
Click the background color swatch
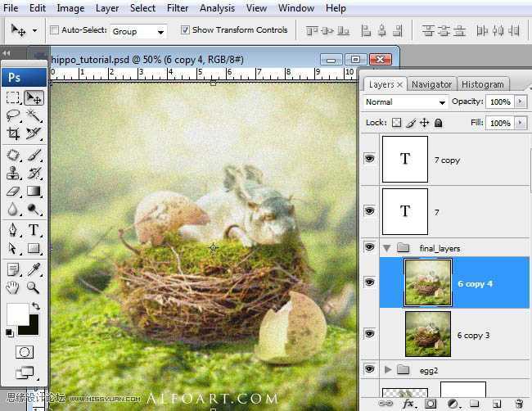point(32,328)
